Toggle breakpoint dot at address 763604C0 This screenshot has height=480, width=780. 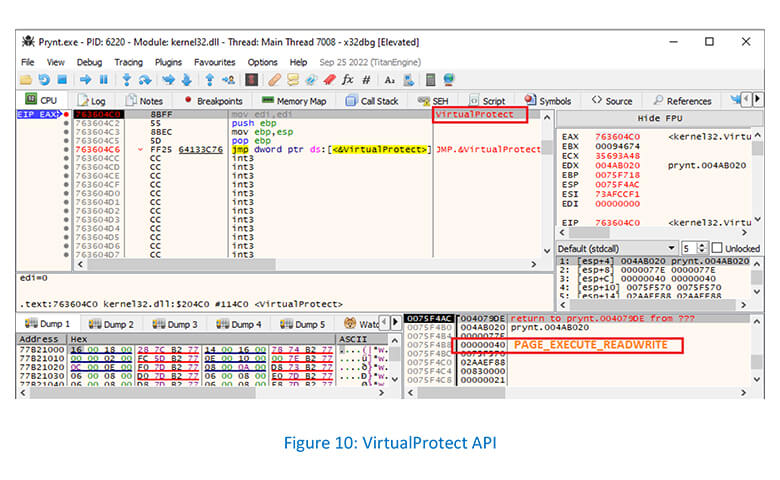[66, 114]
